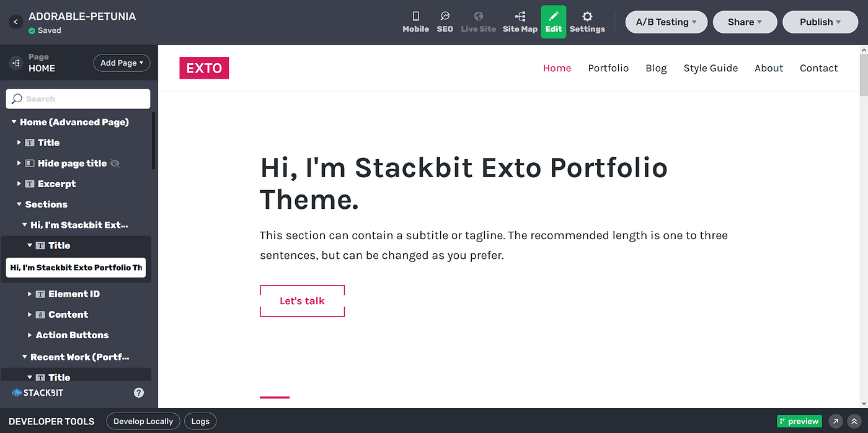Open the Publish dropdown
Screen dimensions: 868x433
pyautogui.click(x=820, y=22)
